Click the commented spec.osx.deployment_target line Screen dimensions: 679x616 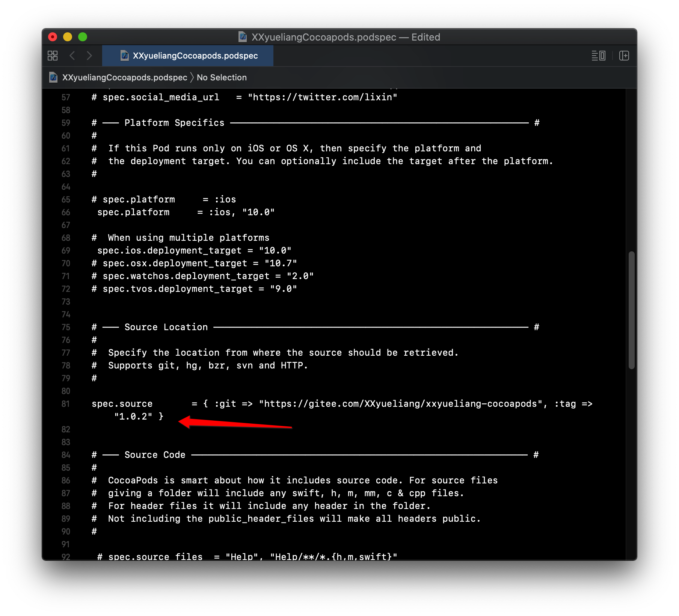coord(194,263)
